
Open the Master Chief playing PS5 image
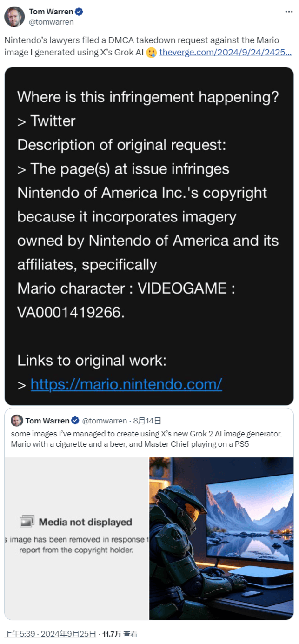tap(221, 538)
